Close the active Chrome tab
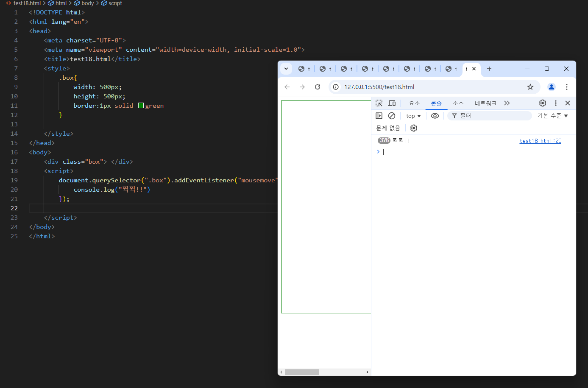Viewport: 588px width, 388px height. 474,69
